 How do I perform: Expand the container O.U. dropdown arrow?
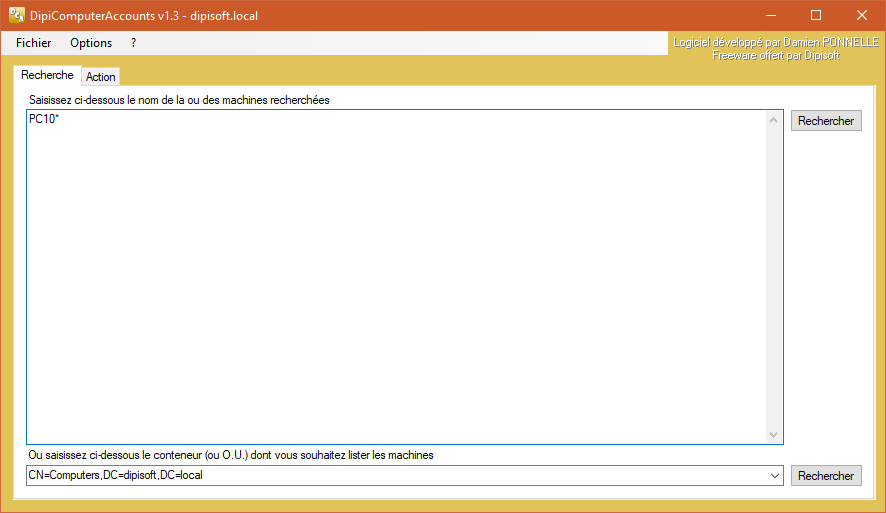775,476
